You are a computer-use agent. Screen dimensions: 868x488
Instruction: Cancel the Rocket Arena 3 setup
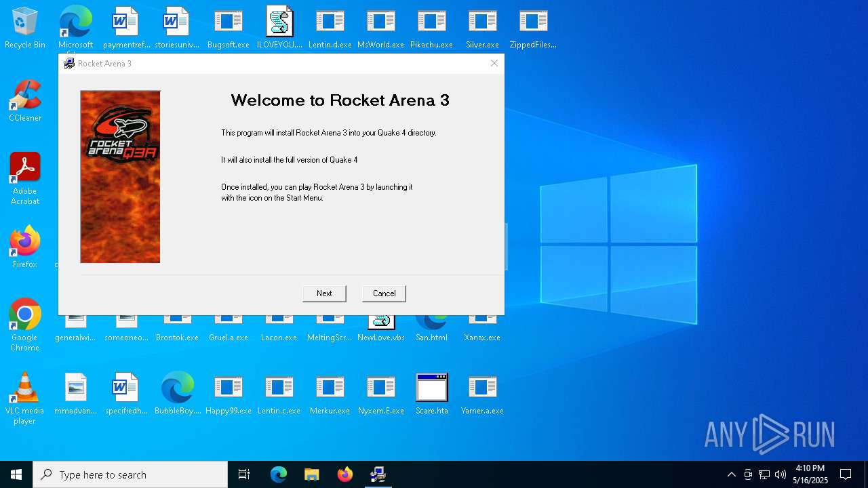384,293
